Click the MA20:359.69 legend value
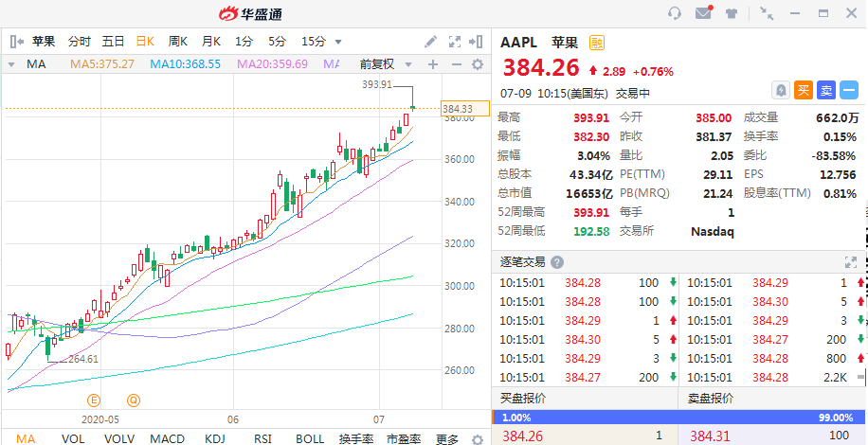The width and height of the screenshot is (868, 445). 272,64
